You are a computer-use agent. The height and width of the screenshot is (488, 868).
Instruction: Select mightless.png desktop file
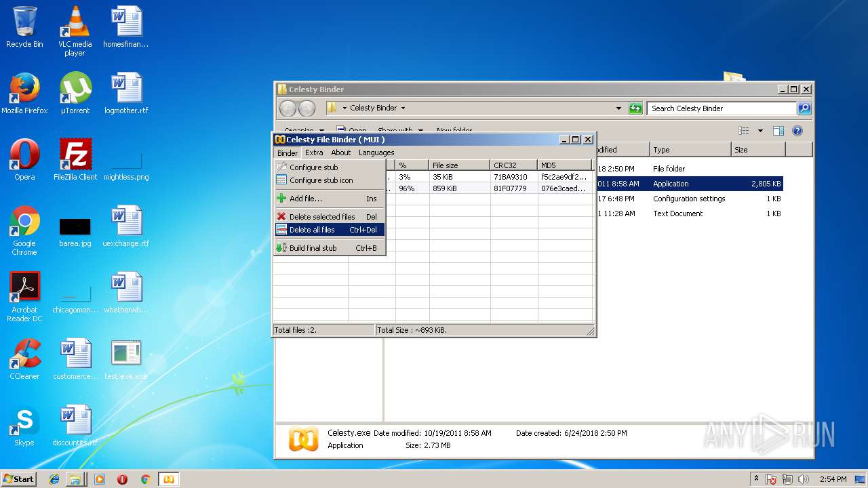[x=126, y=167]
